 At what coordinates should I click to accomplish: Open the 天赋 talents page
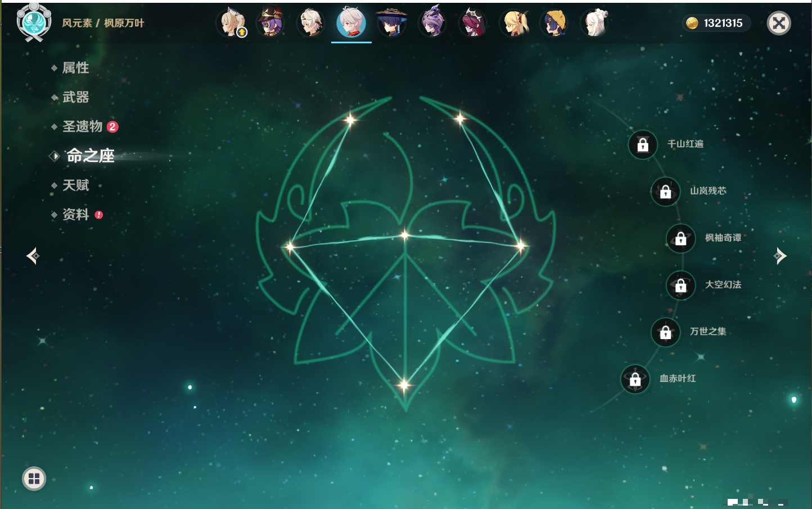(75, 185)
